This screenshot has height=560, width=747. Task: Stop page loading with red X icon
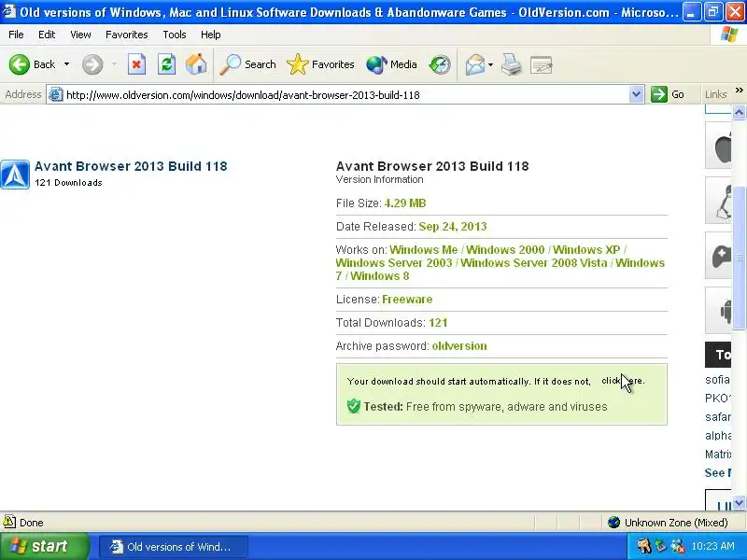pos(136,64)
